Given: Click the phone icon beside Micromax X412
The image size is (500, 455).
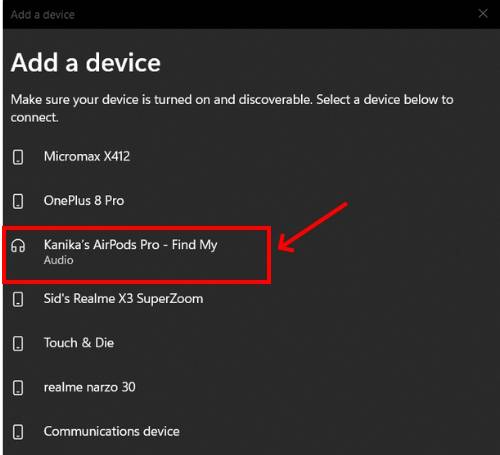Looking at the screenshot, I should 18,157.
